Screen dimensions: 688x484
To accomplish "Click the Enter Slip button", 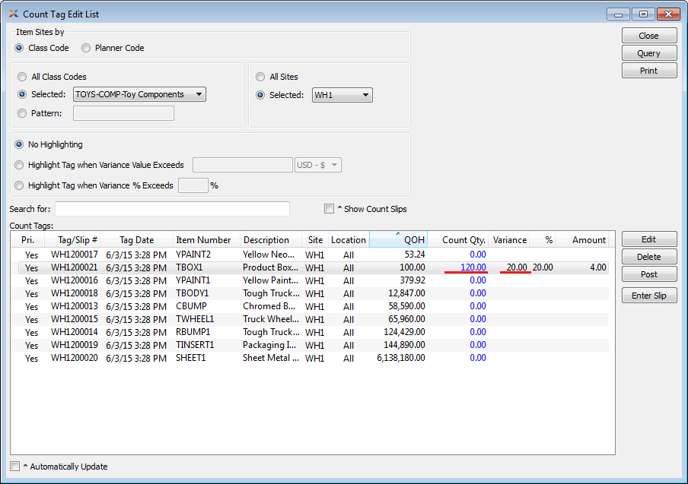I will 648,296.
